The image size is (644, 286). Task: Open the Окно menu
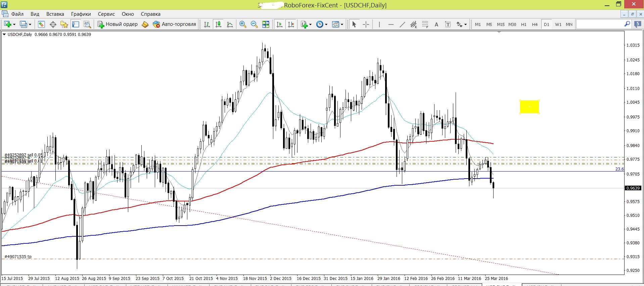[128, 14]
